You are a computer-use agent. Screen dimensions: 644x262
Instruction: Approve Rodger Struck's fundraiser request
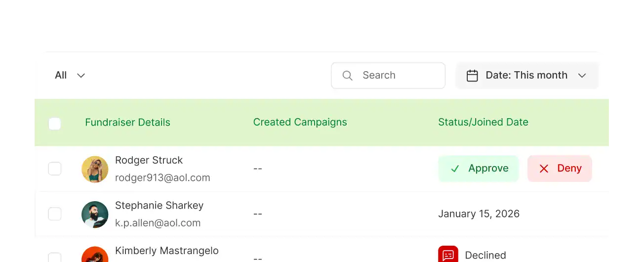478,169
